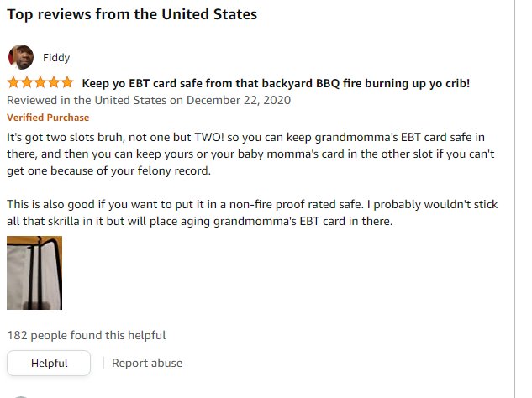Click the Report abuse link
Screen dimensions: 532x398
click(147, 363)
